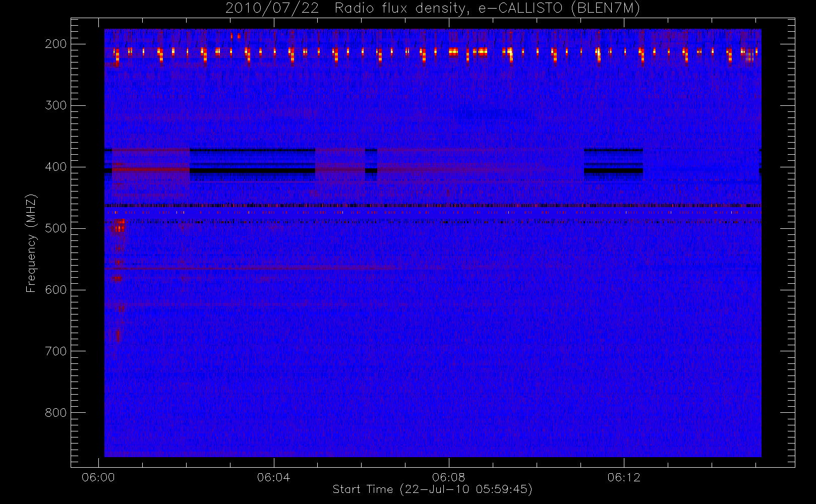Select the 06:04 time tick label
This screenshot has width=816, height=504.
coord(273,477)
